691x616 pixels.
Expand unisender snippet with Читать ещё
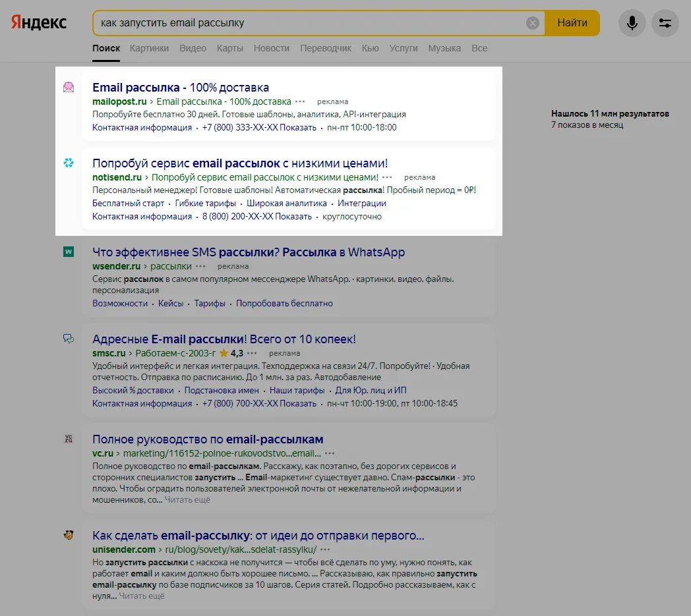(142, 596)
